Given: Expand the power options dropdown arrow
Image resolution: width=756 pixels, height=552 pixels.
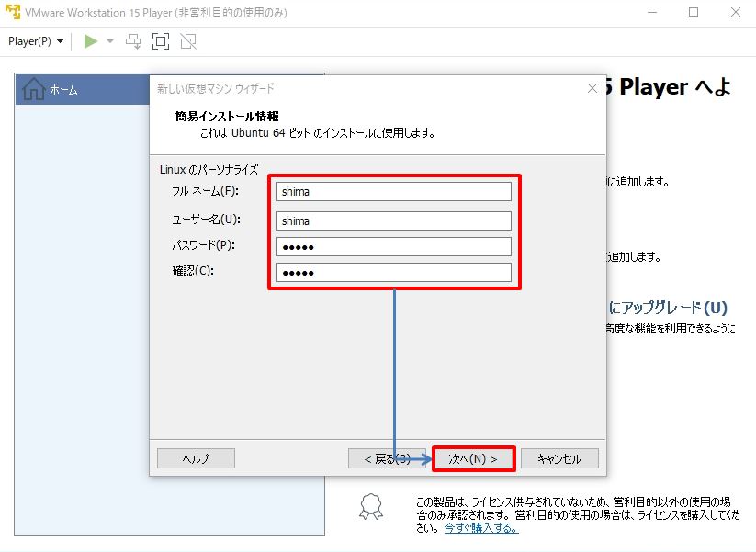Looking at the screenshot, I should coord(110,41).
